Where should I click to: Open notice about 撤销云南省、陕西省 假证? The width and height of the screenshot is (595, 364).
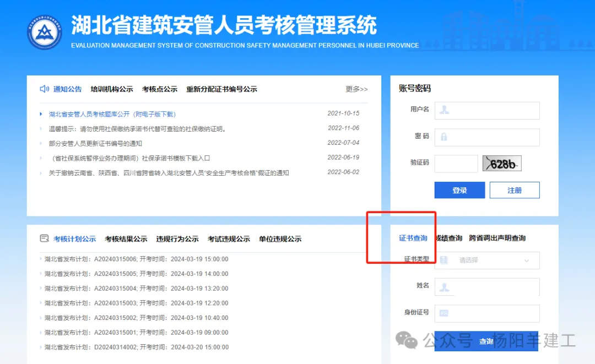(x=169, y=173)
